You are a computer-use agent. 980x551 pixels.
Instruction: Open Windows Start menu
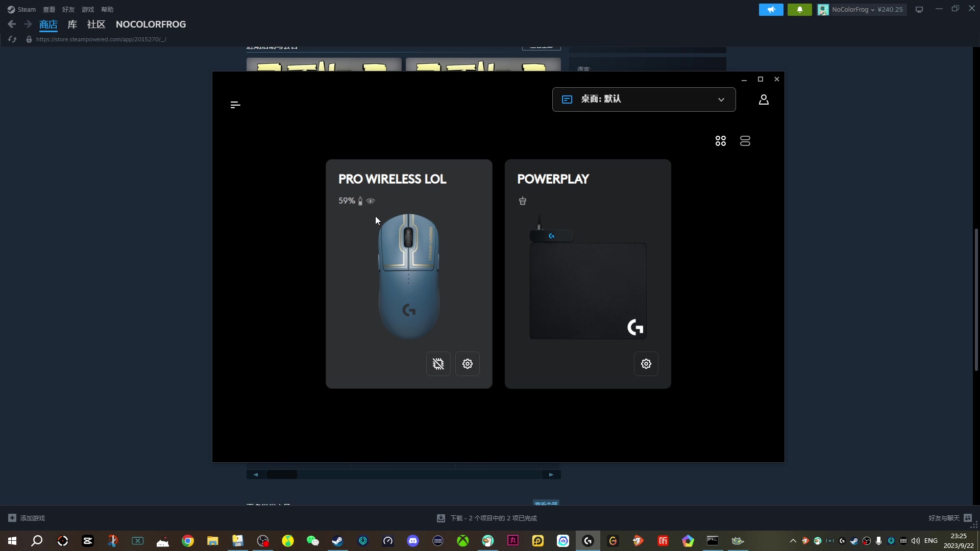[x=12, y=541]
